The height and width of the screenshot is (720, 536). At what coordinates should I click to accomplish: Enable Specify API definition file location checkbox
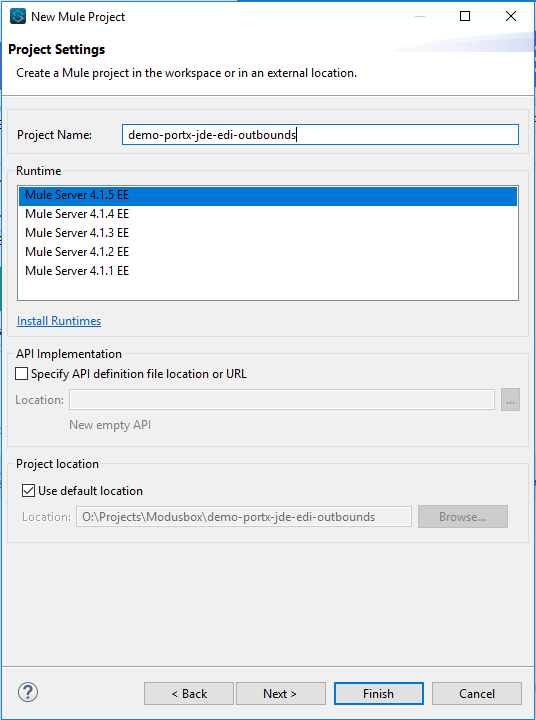pos(22,374)
